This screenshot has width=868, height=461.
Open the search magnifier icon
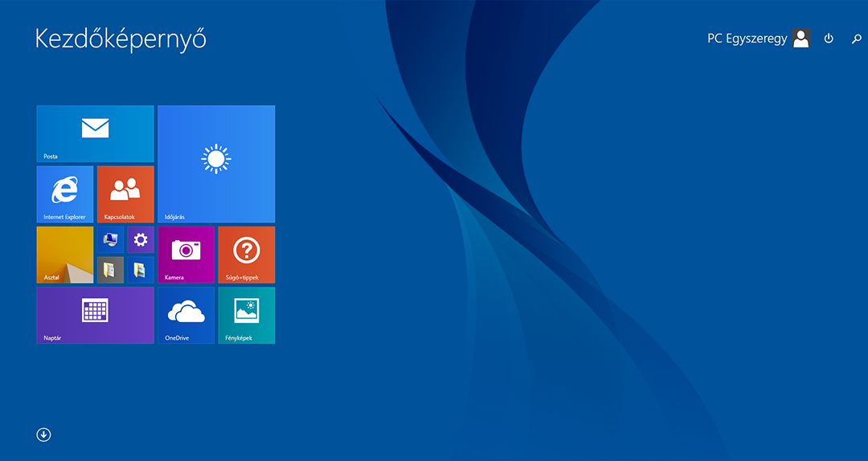click(x=857, y=39)
